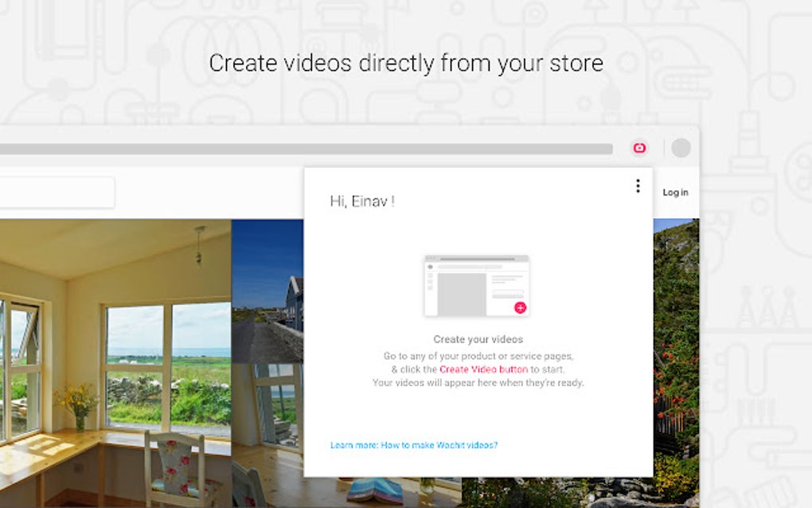The image size is (812, 508).
Task: Open the three-dot overflow menu options
Action: 637,186
